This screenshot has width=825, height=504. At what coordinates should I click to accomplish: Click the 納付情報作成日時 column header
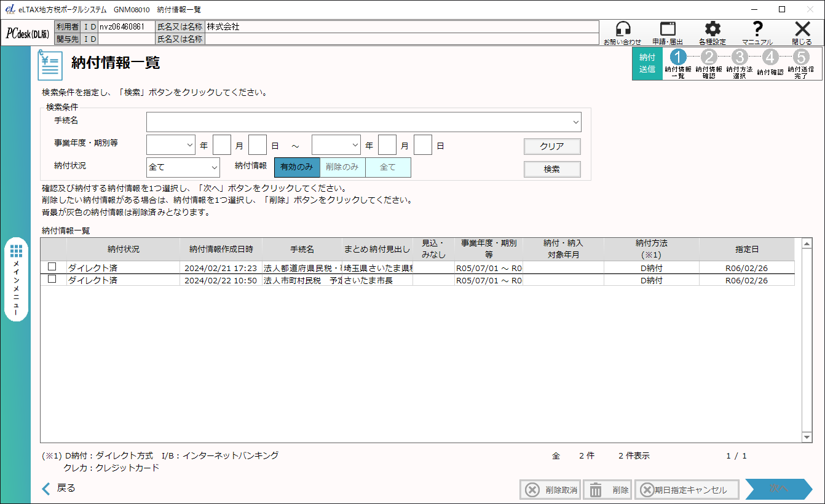point(221,250)
